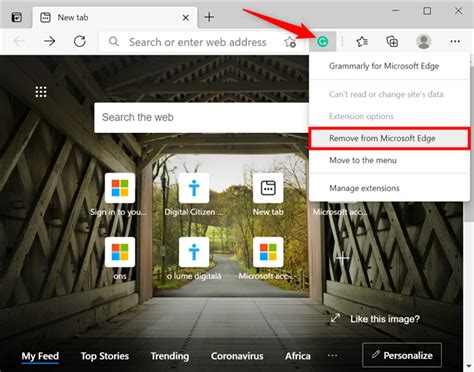Open the 'Digital Citizen' quick link tile
Screen dimensions: 474x372
point(194,188)
